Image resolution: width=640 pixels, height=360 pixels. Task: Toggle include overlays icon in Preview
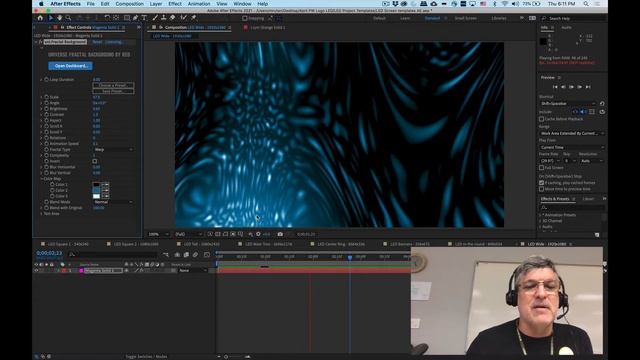click(x=592, y=112)
